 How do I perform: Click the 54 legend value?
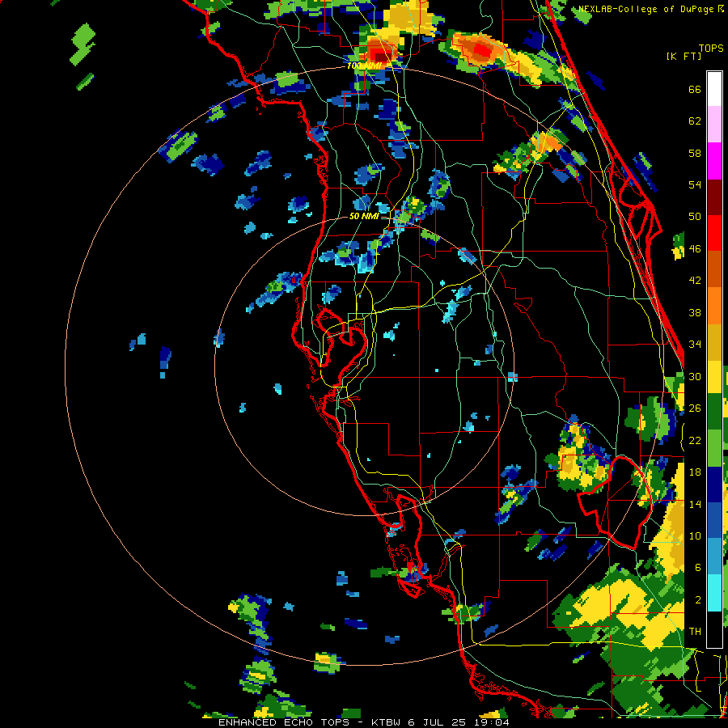[x=695, y=184]
